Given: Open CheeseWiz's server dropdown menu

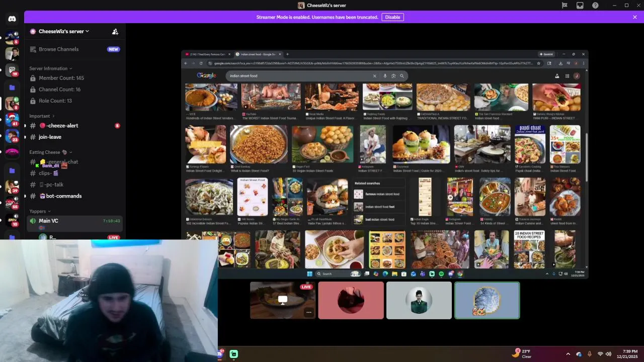Looking at the screenshot, I should pyautogui.click(x=63, y=31).
